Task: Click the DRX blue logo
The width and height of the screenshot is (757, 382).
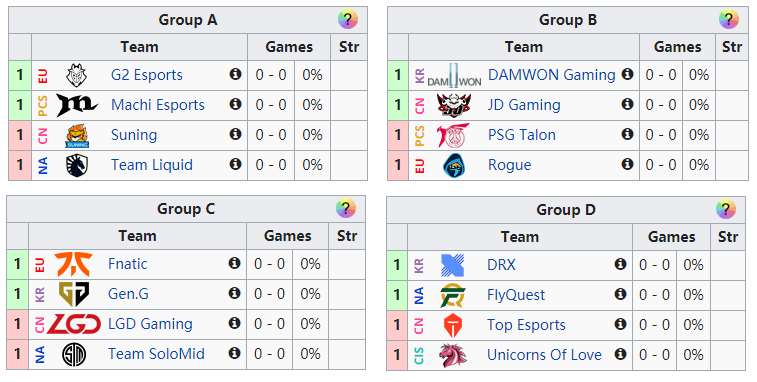Action: point(453,265)
